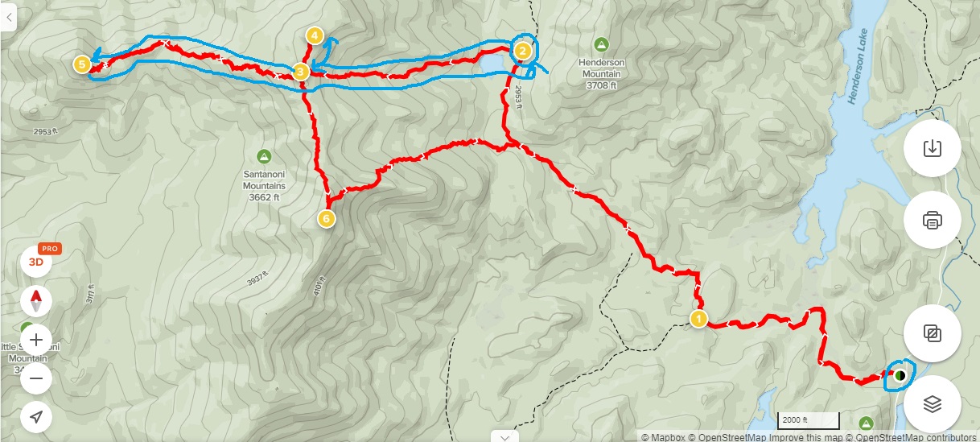Select waypoint marker 6
Screen dimensions: 980x442
[326, 218]
